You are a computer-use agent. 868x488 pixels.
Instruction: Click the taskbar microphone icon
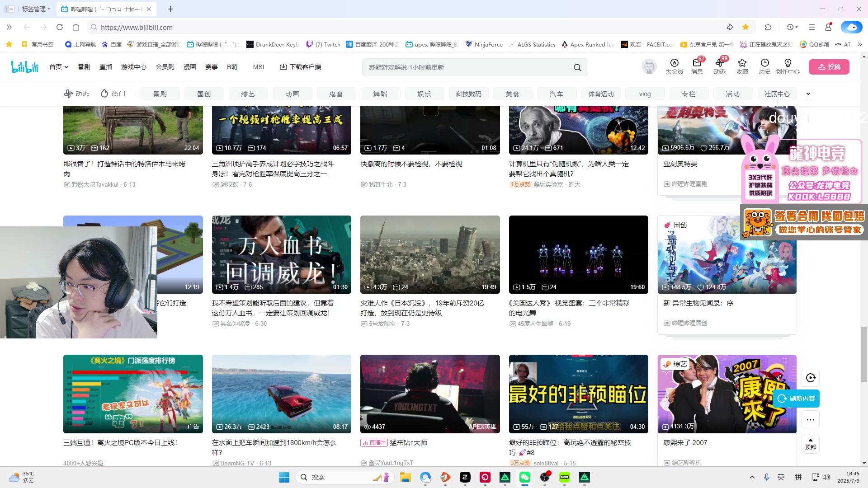tap(767, 477)
